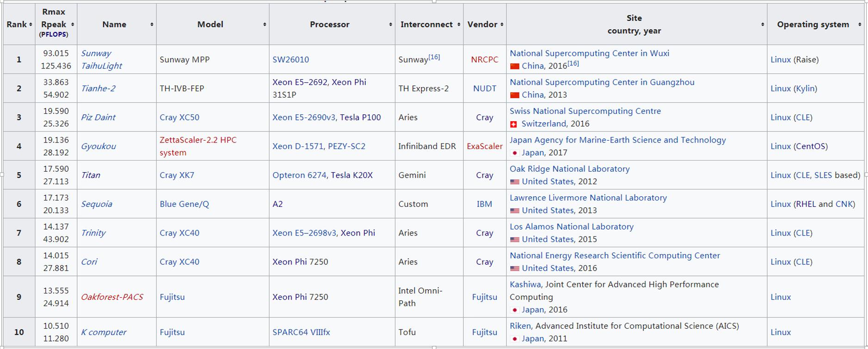Sort the table by Vendor
Viewport: 868px width, 349px height.
point(502,25)
